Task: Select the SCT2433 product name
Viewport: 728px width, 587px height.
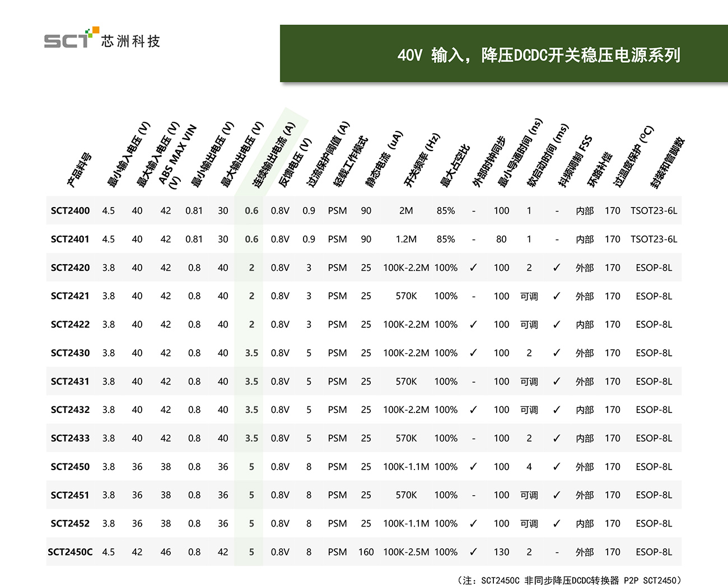Action: [70, 438]
